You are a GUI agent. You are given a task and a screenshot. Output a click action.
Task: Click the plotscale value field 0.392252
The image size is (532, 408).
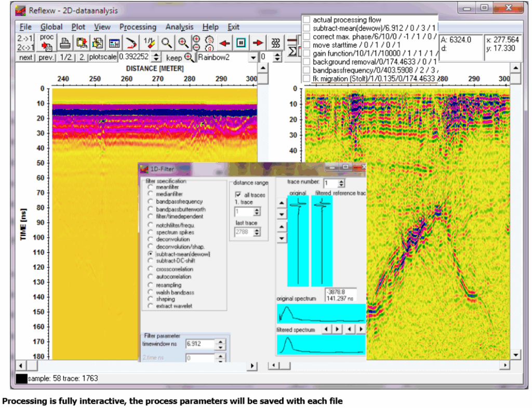tap(135, 57)
